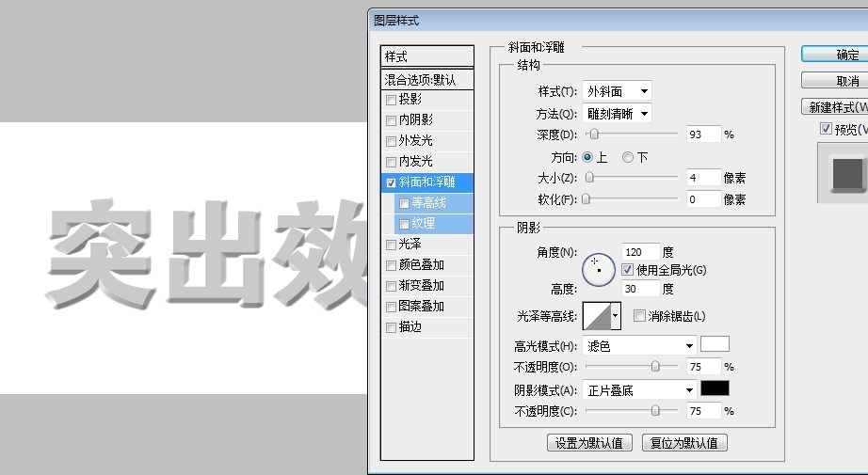The image size is (868, 475).
Task: Toggle the 预览 preview checkbox
Action: [x=826, y=129]
